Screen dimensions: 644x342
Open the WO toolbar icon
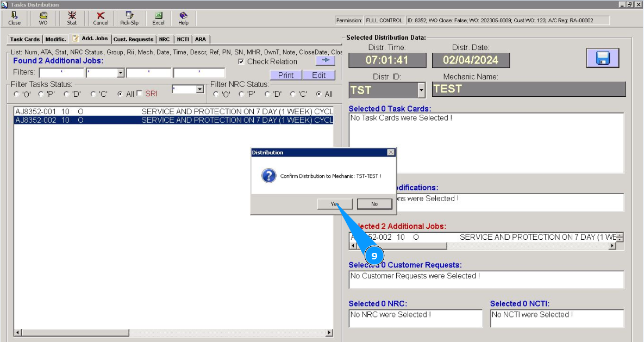click(x=43, y=18)
